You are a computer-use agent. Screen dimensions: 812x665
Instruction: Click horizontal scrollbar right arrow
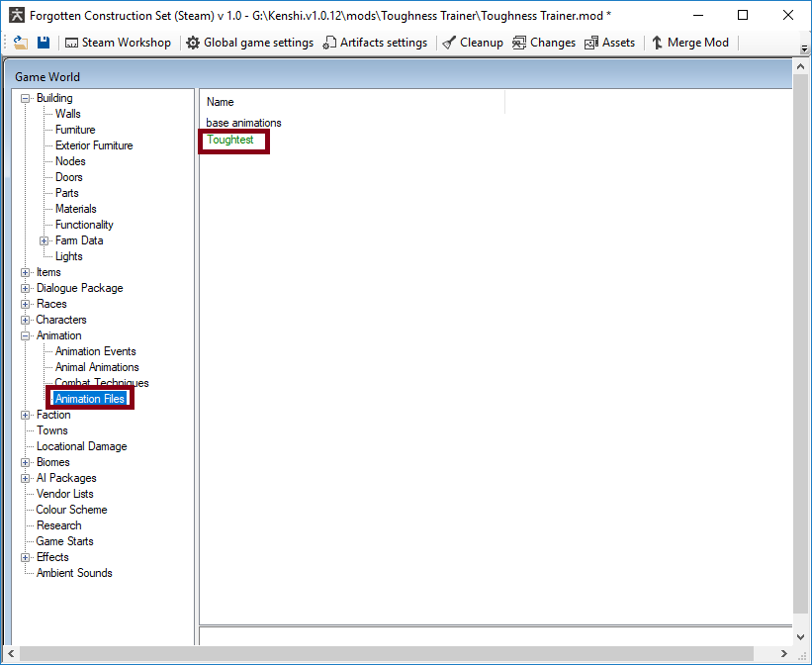point(784,653)
